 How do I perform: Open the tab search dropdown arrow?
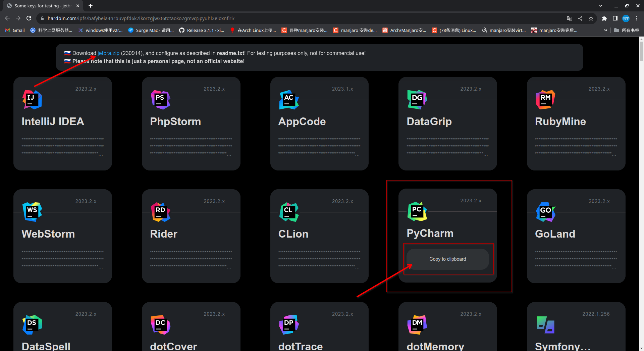click(601, 6)
